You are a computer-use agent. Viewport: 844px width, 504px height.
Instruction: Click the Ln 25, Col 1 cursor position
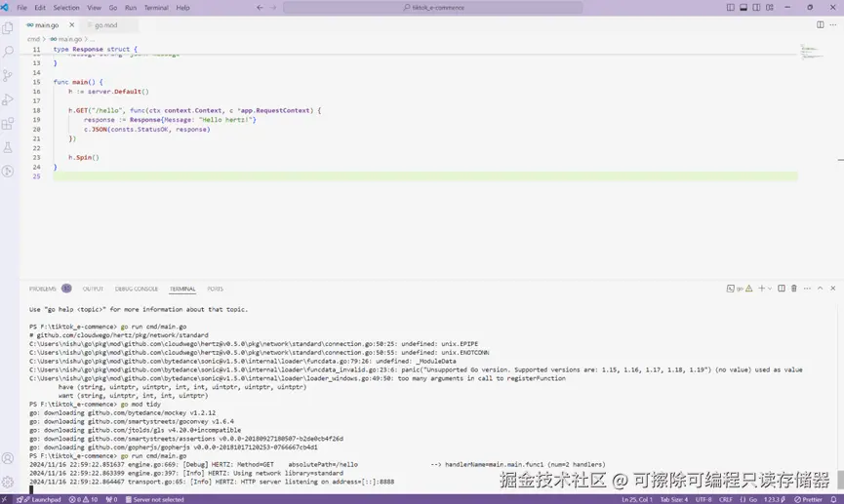click(637, 499)
